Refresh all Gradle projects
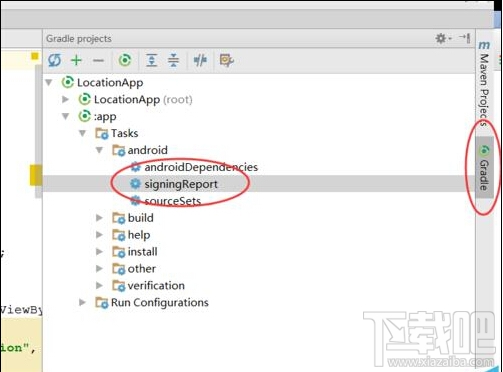503x372 pixels. click(54, 60)
